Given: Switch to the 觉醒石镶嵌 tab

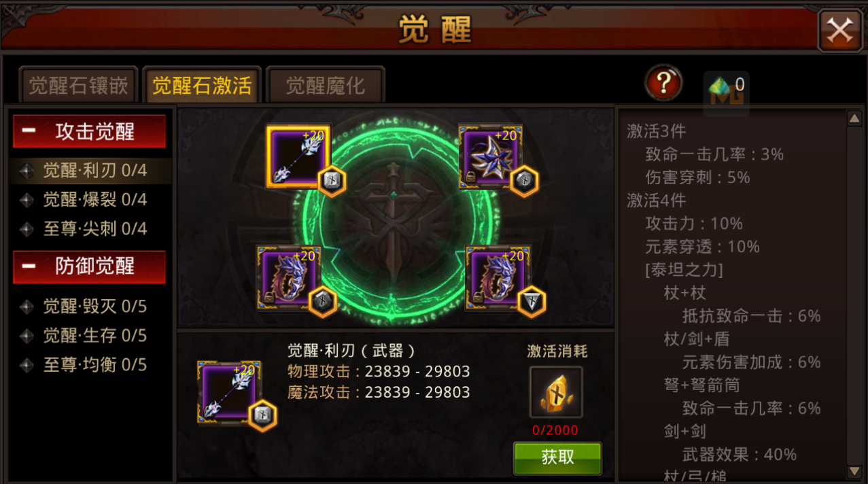Looking at the screenshot, I should [x=78, y=86].
